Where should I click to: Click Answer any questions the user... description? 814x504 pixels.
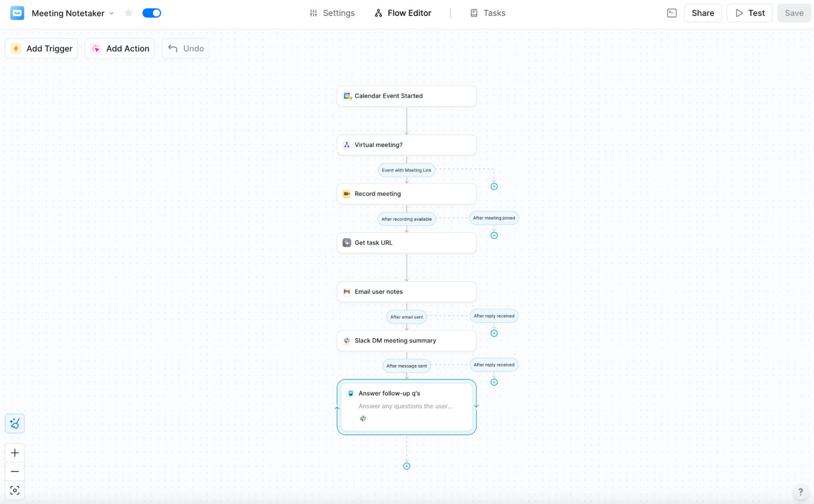coord(405,406)
